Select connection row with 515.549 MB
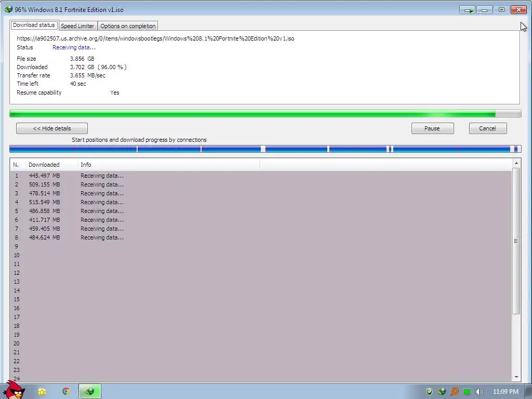The height and width of the screenshot is (399, 532). tap(261, 202)
